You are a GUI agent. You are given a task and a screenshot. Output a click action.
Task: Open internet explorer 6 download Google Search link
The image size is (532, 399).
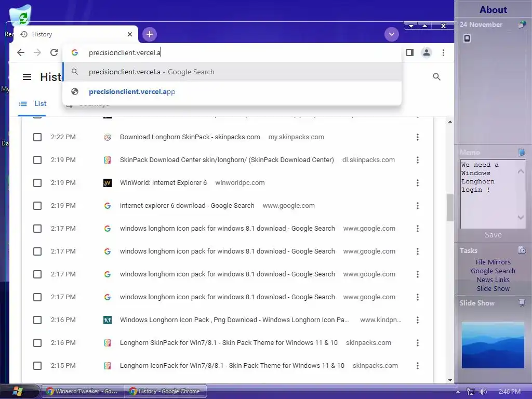coord(187,206)
